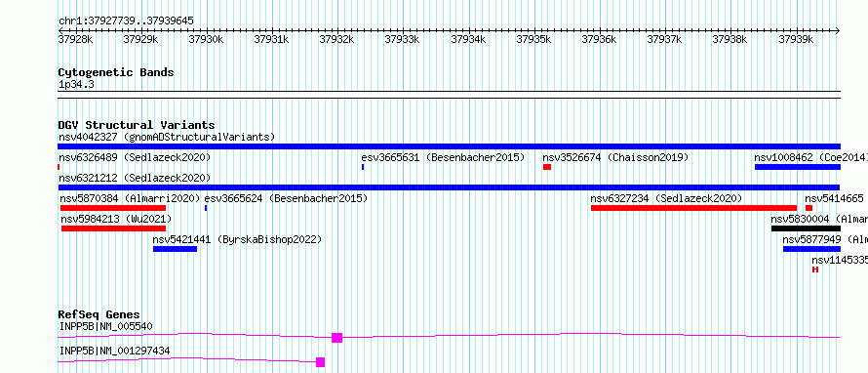Click the 37938k ruler tick label
Screen dimensions: 868x373
click(730, 39)
